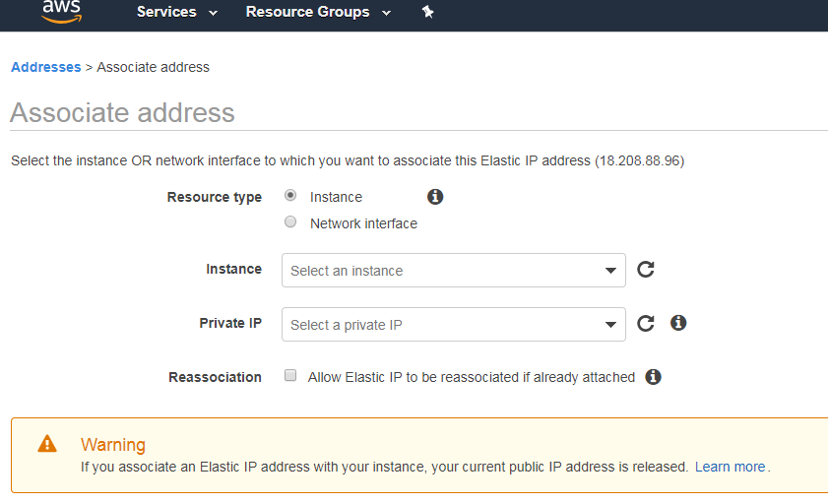The image size is (828, 504).
Task: Click the Resource Groups chevron arrow
Action: point(387,13)
